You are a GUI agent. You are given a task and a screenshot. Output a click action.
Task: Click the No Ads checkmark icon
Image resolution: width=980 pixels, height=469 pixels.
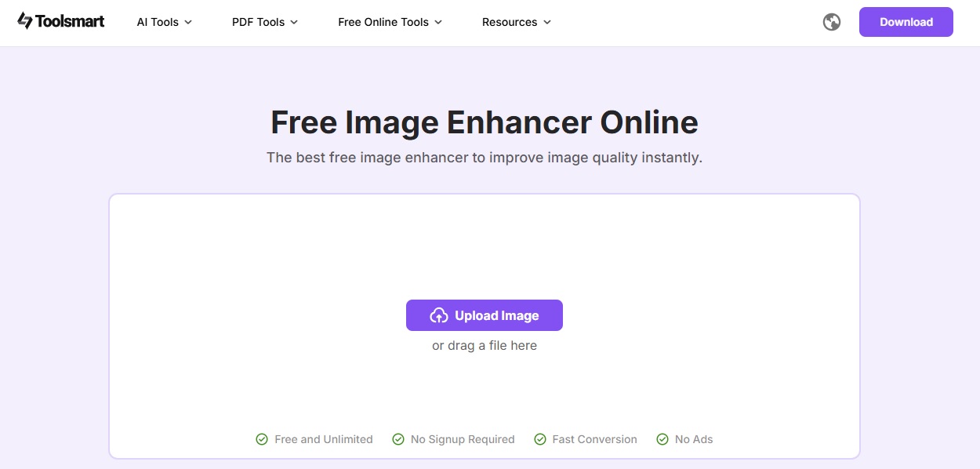tap(662, 439)
